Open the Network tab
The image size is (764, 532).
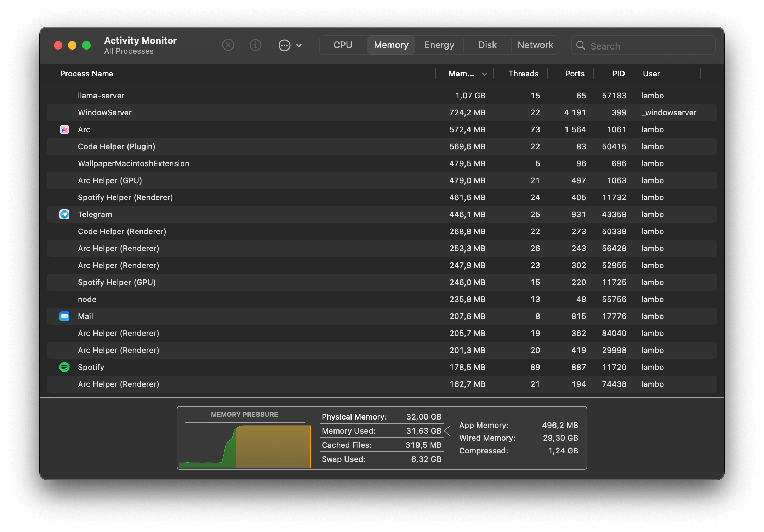coord(535,45)
